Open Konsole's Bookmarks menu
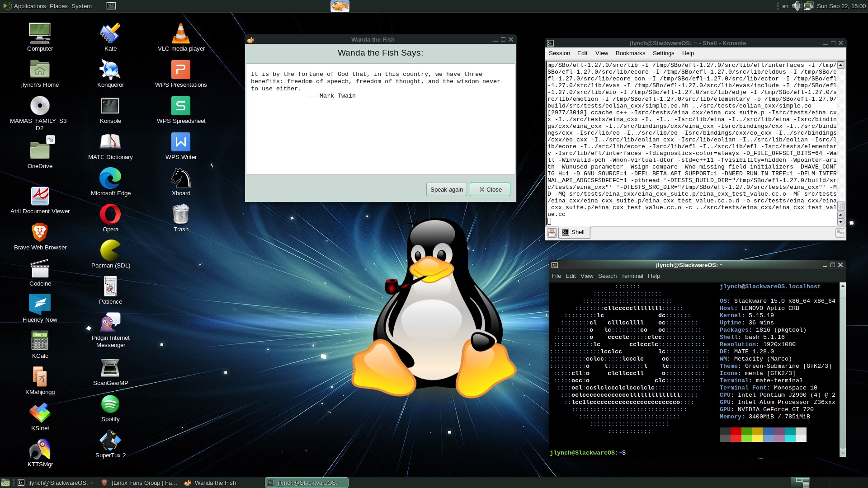868x488 pixels. 630,53
